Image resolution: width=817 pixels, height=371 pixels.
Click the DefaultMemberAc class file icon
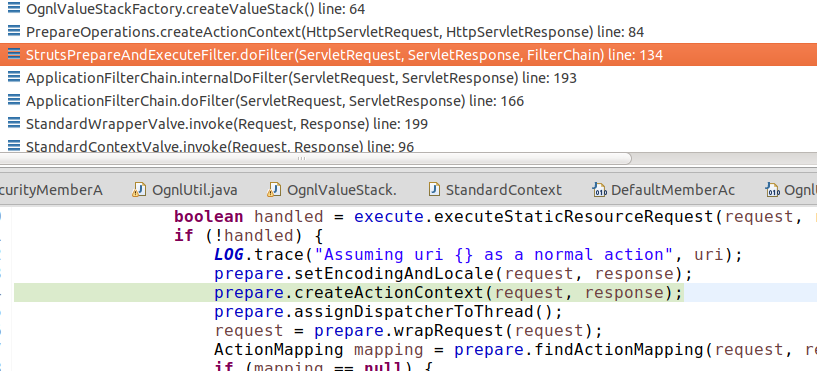tap(599, 190)
